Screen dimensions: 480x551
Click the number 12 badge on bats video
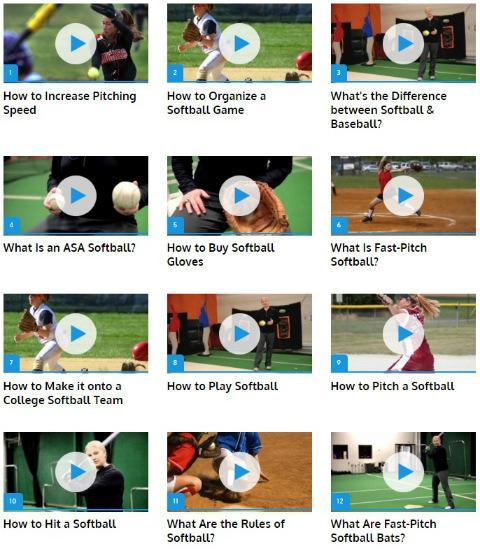click(x=340, y=501)
